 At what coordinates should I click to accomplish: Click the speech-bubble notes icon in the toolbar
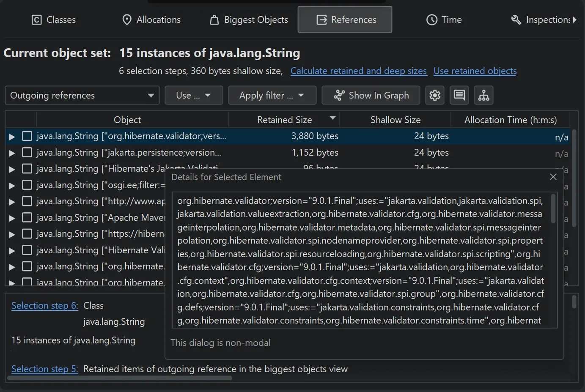(459, 95)
